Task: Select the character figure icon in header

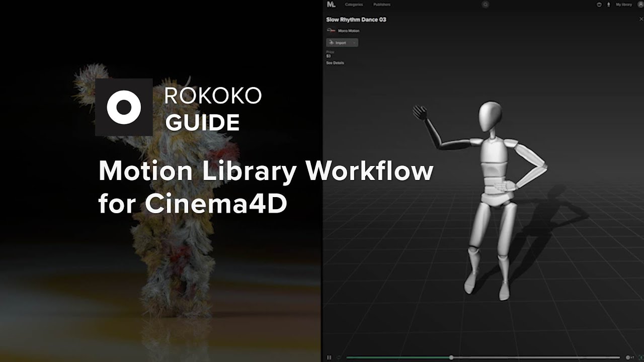Action: [608, 5]
